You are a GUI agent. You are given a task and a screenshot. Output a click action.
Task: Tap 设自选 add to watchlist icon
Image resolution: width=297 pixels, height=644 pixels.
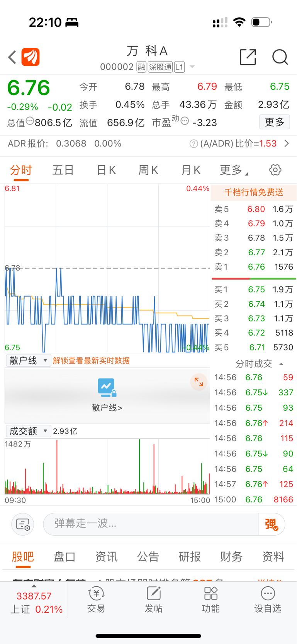pyautogui.click(x=268, y=600)
